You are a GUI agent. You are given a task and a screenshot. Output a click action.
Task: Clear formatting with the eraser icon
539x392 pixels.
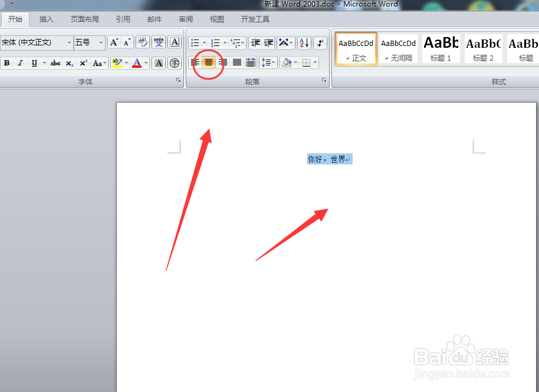[x=143, y=42]
